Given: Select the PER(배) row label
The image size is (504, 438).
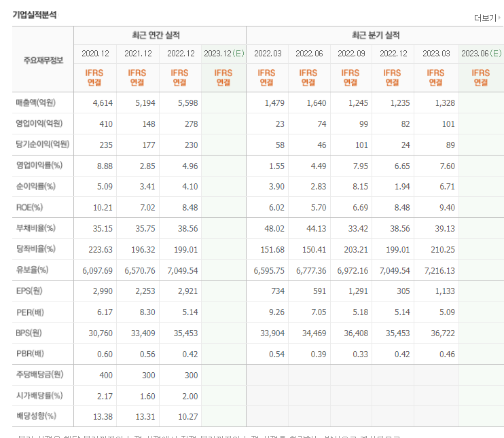Looking at the screenshot, I should click(30, 312).
